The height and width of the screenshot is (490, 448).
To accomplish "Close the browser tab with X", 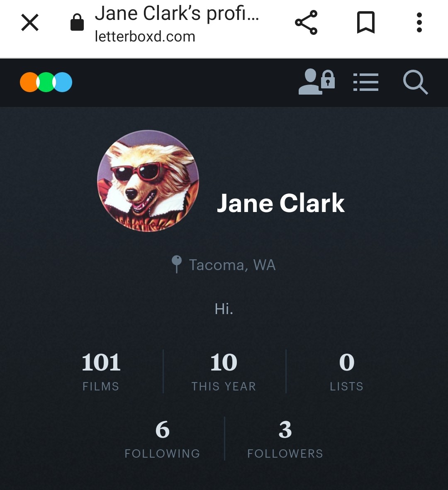I will 30,22.
